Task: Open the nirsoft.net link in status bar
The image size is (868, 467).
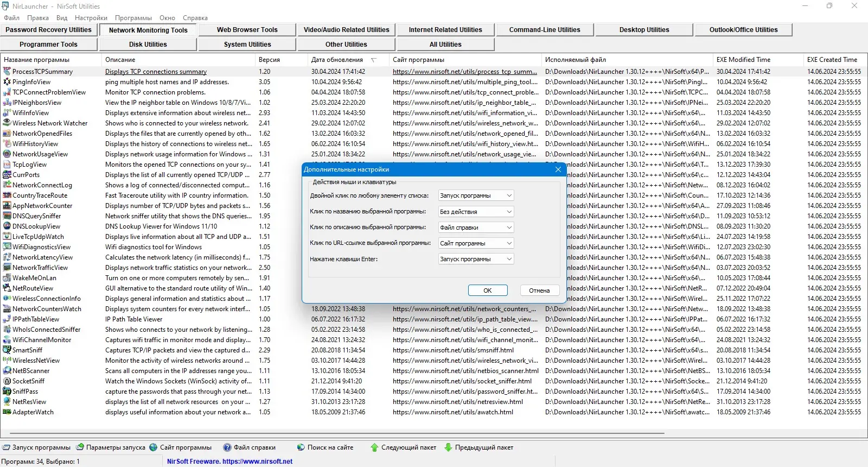Action: 257,462
